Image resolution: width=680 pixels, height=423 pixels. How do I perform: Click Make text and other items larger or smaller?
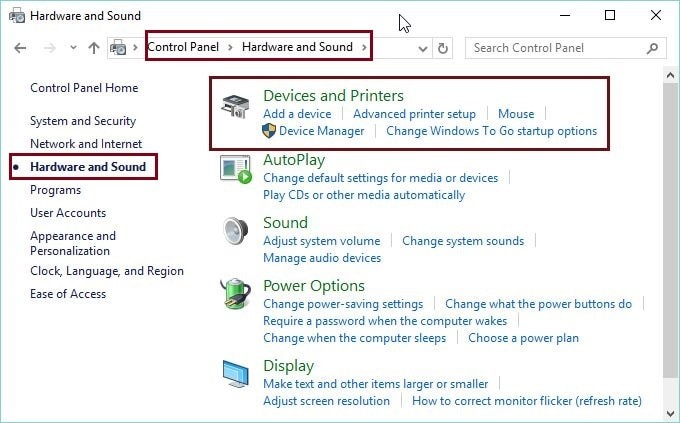[x=376, y=384]
